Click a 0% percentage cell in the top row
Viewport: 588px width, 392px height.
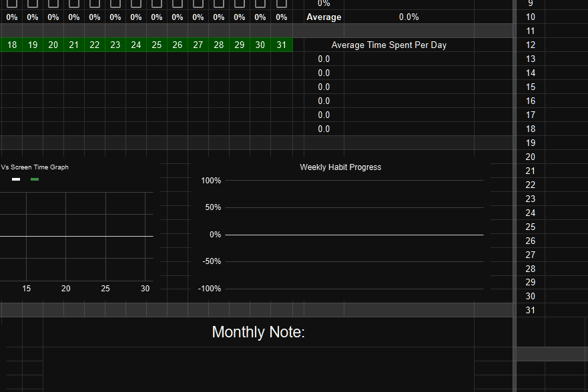point(11,17)
